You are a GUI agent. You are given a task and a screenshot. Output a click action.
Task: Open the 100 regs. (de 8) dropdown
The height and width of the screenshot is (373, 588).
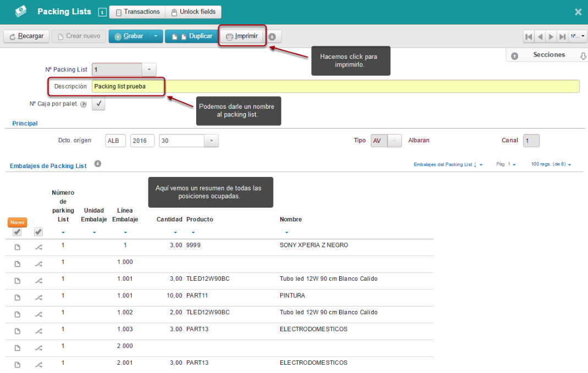pyautogui.click(x=551, y=164)
